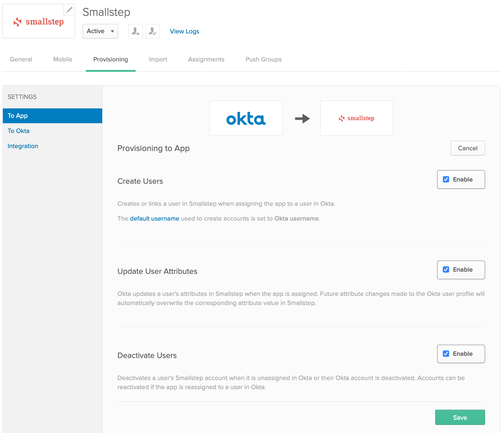Disable the Deactivate Users checkbox
This screenshot has width=504, height=433.
tap(446, 354)
